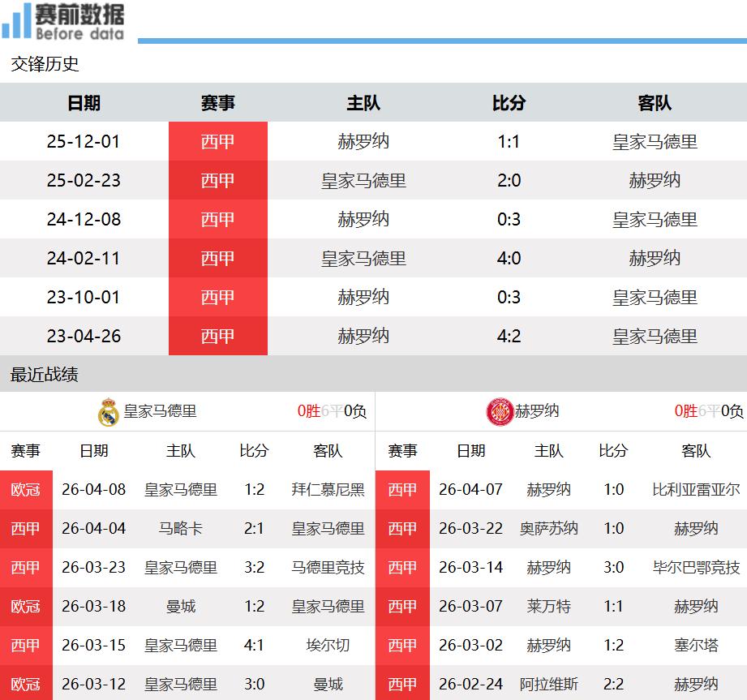This screenshot has width=747, height=700.
Task: Click the blue bar chart logo icon
Action: coord(16,22)
